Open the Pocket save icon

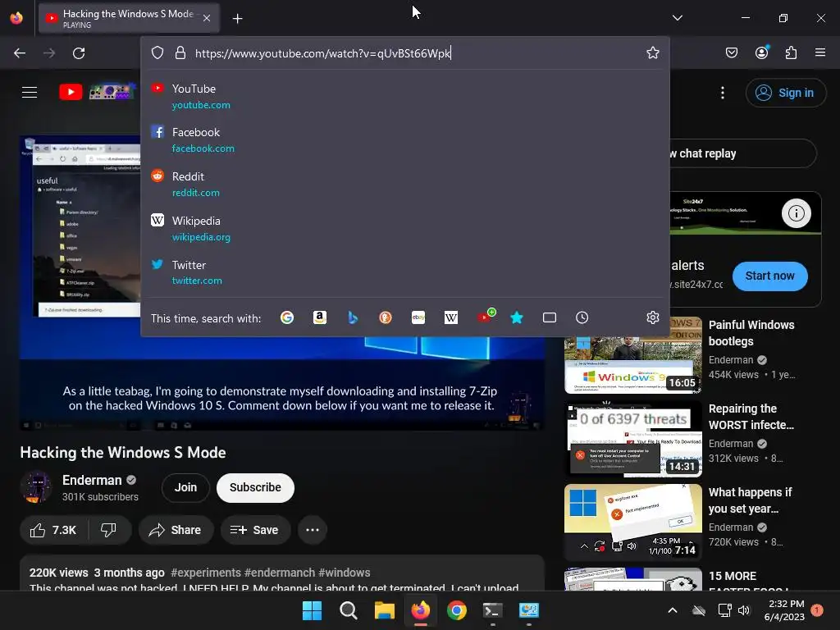pos(732,52)
